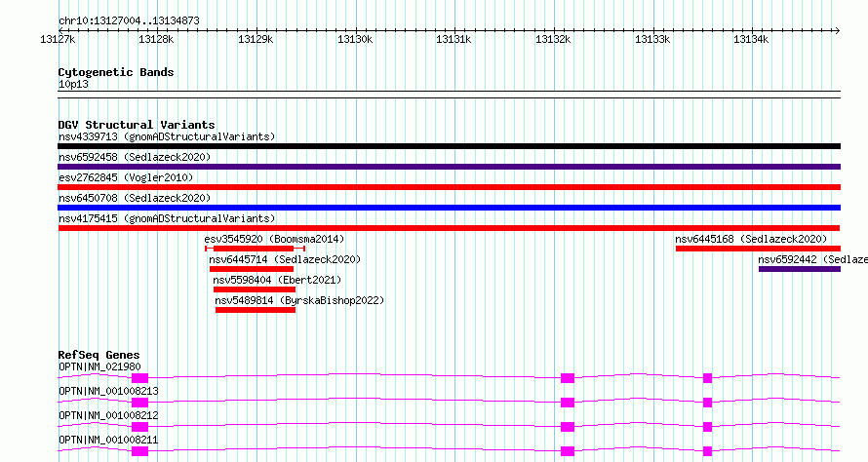The height and width of the screenshot is (462, 868).
Task: Click the purple bar under nsv6592458
Action: pyautogui.click(x=449, y=167)
